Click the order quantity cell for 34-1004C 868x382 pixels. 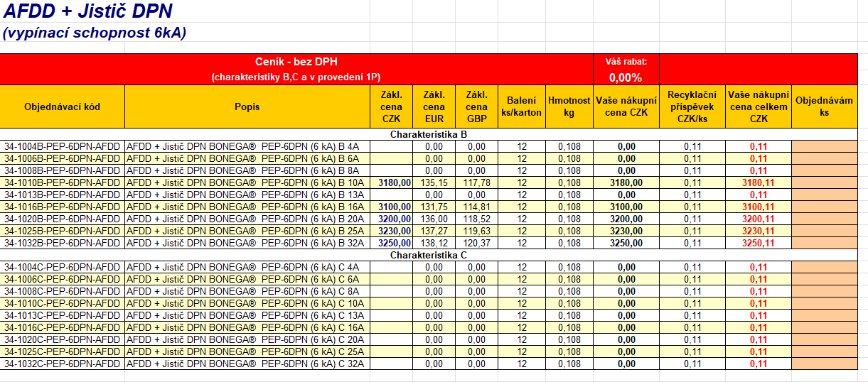click(825, 267)
